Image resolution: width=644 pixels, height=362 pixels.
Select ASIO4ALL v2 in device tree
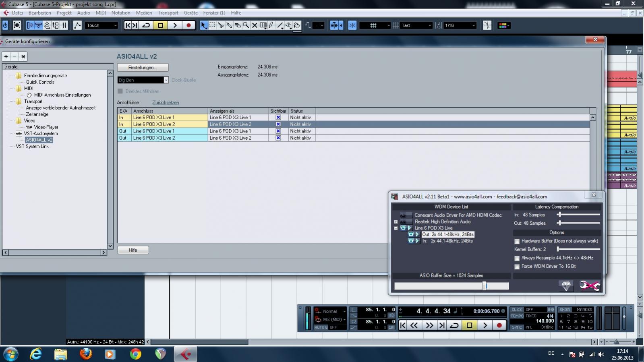coord(39,140)
